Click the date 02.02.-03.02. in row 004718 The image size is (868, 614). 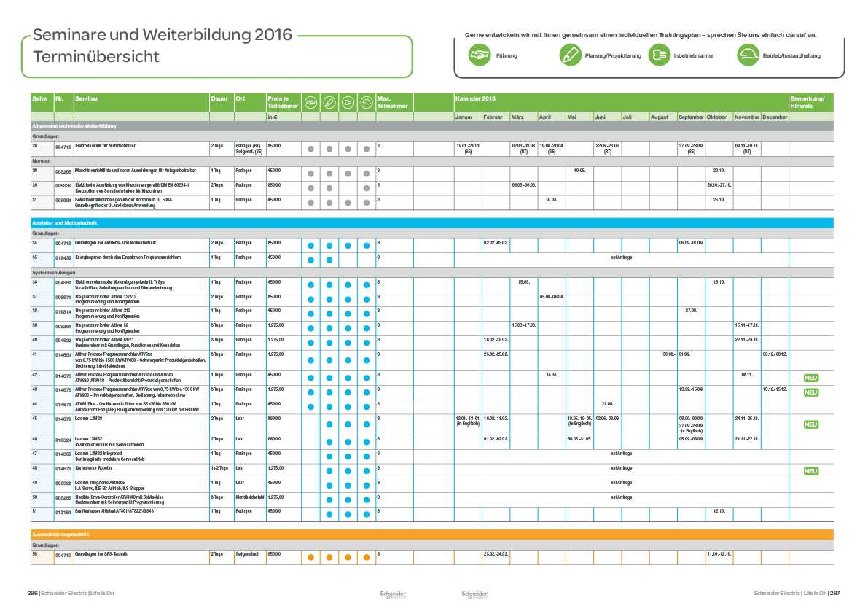pyautogui.click(x=496, y=243)
